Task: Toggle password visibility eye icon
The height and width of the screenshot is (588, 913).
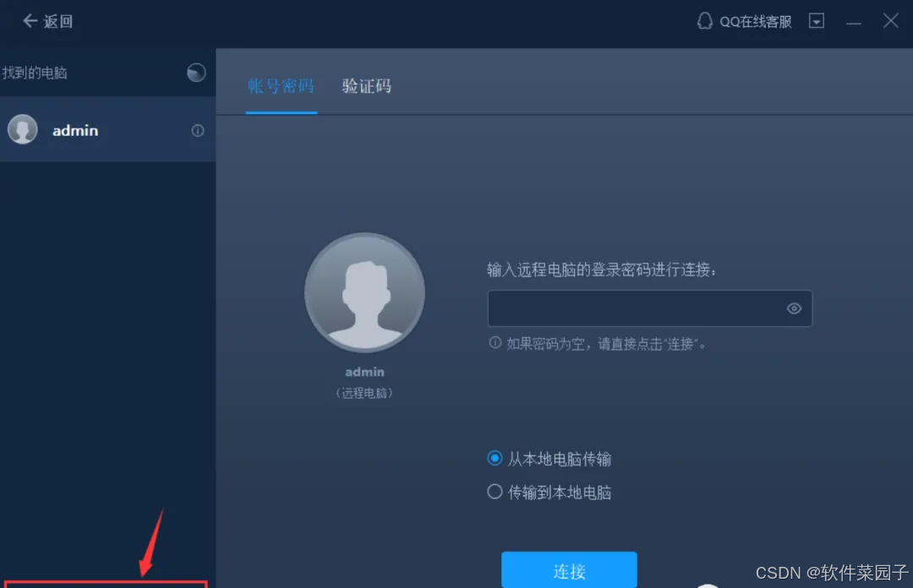Action: 794,308
